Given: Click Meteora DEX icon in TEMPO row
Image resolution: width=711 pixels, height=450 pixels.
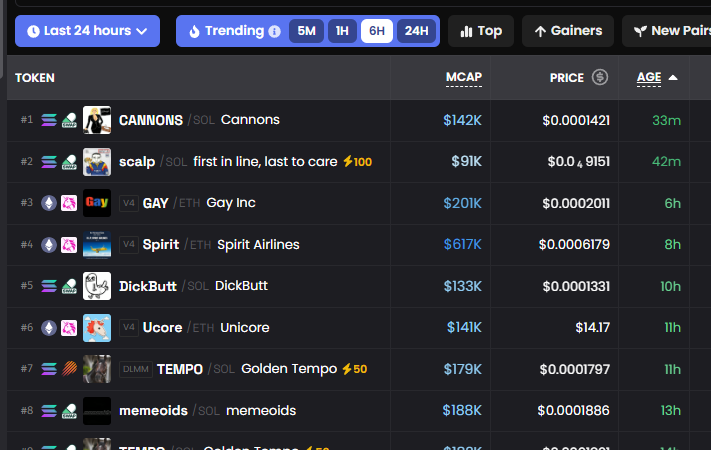Looking at the screenshot, I should tap(69, 369).
